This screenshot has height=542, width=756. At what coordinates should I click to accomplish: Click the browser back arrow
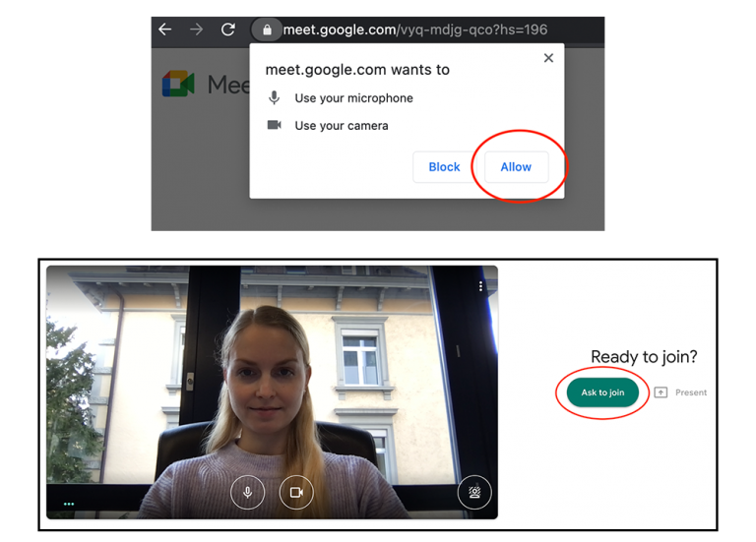pos(165,30)
